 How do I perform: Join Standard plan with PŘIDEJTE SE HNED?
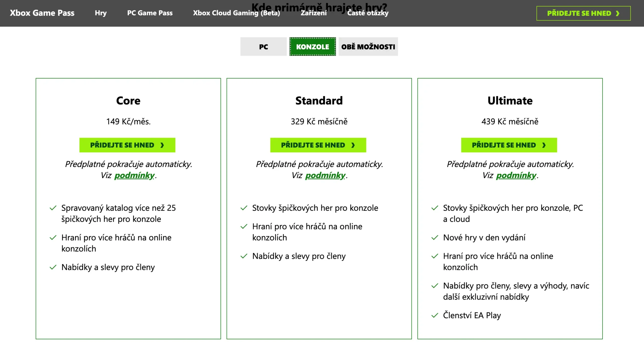(318, 145)
